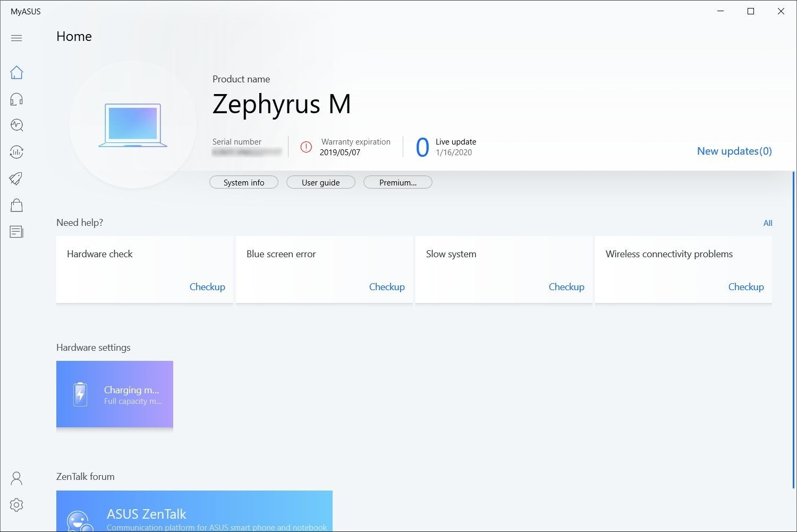This screenshot has height=532, width=797.
Task: Open New updates(0) link
Action: (x=734, y=151)
